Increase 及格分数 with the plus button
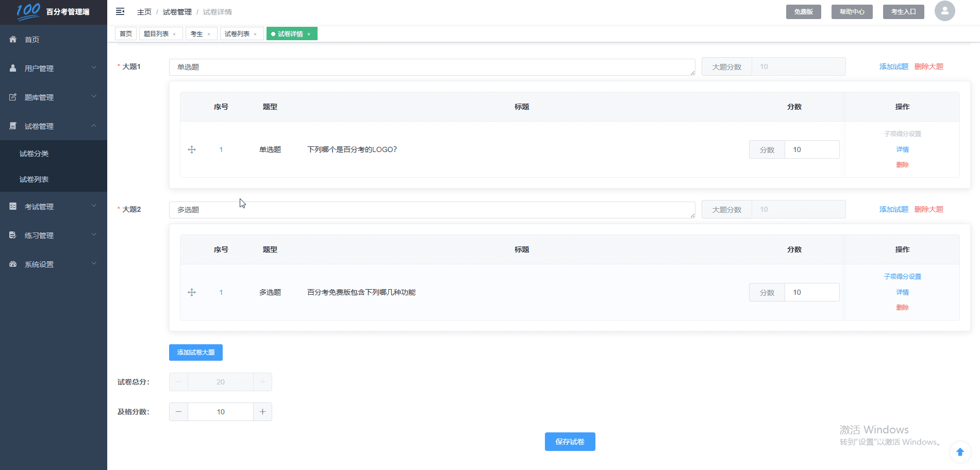980x470 pixels. coord(262,412)
